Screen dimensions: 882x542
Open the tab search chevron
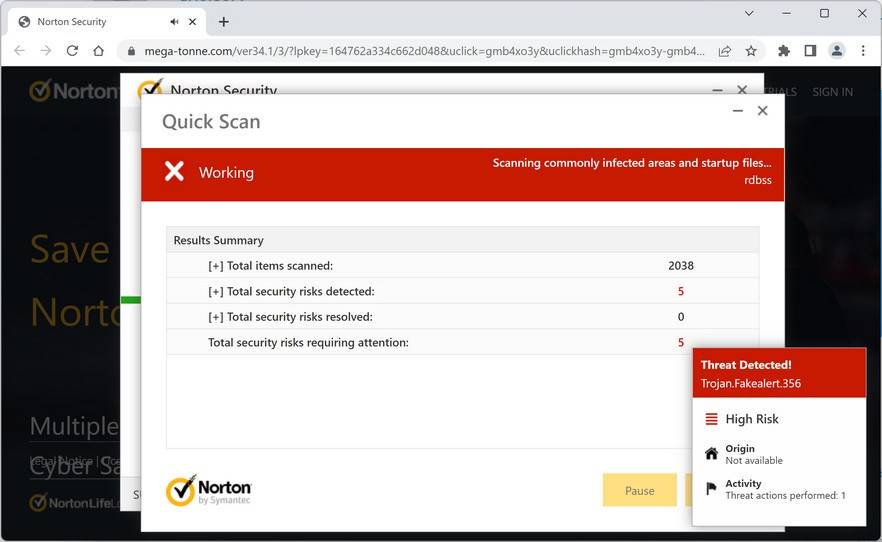749,13
